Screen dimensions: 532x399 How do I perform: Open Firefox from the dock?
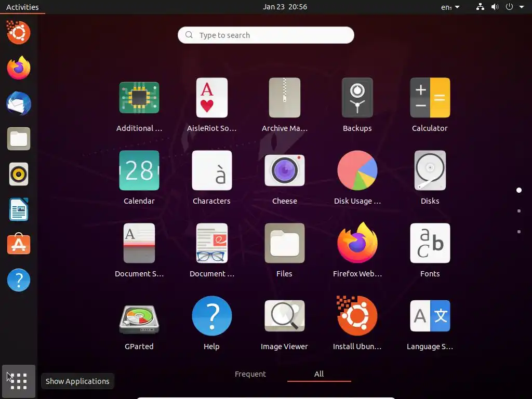(x=19, y=68)
